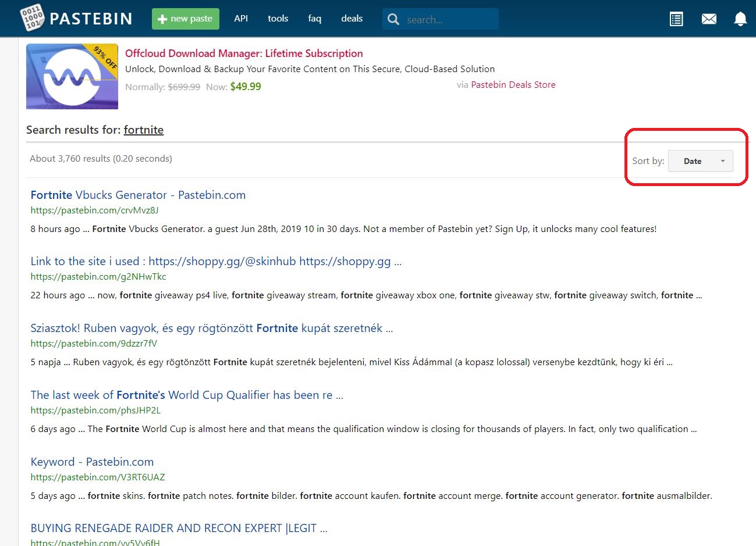Click the fortnite search term link
This screenshot has height=546, width=756.
(143, 130)
